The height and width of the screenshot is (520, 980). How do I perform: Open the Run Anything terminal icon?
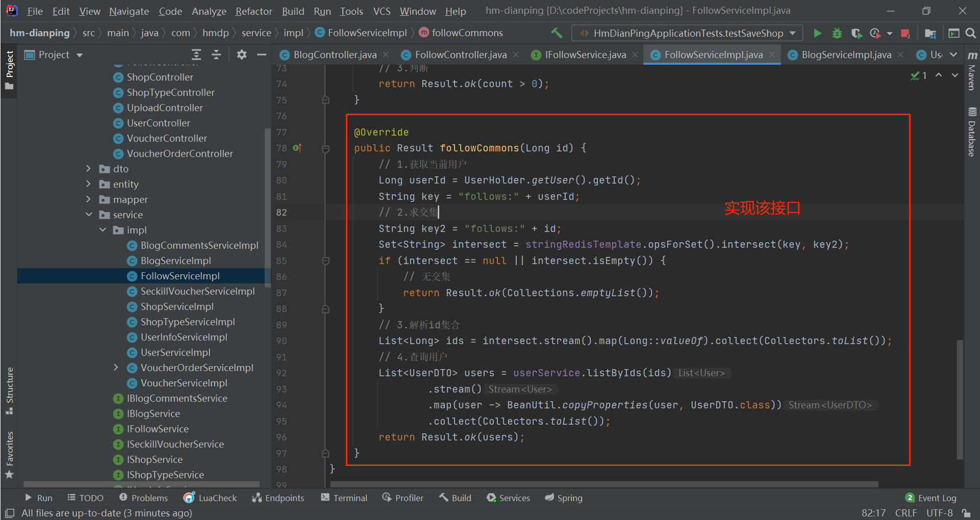(x=953, y=33)
